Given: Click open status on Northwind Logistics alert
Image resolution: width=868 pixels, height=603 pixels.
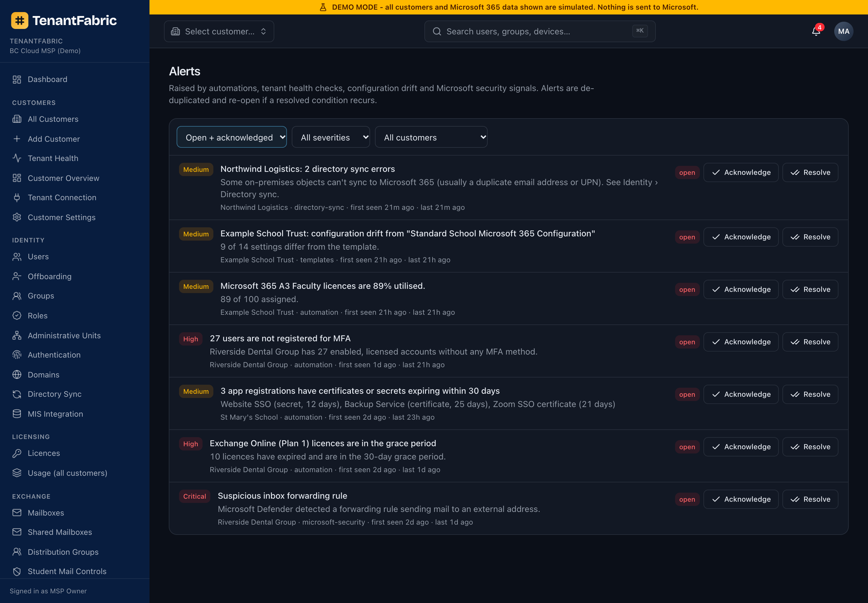Looking at the screenshot, I should [687, 173].
